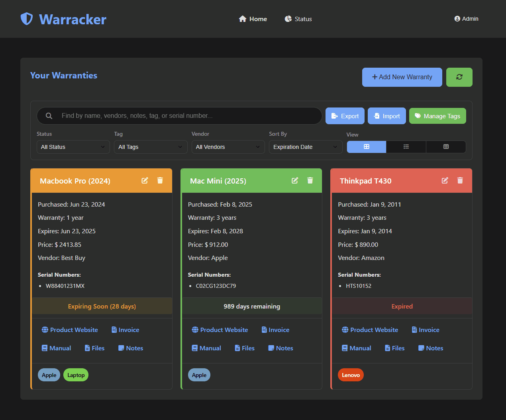Refresh warranties with the green button
The height and width of the screenshot is (420, 506).
point(459,77)
